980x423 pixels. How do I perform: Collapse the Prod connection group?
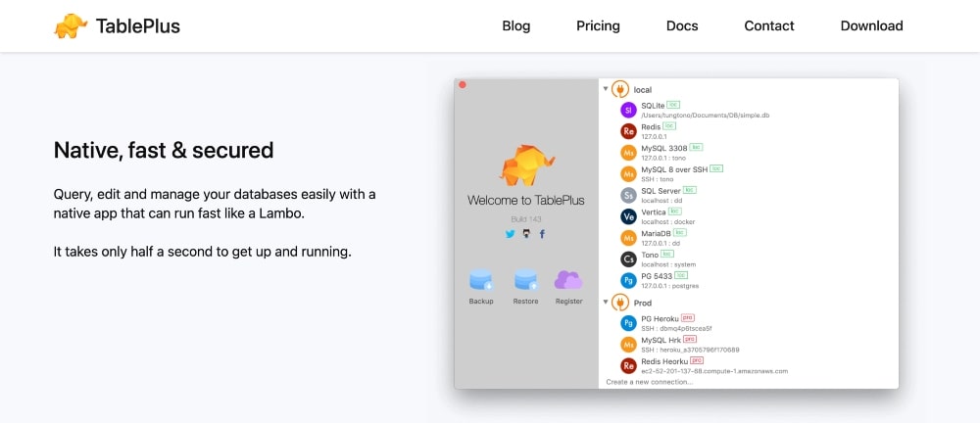pos(605,303)
